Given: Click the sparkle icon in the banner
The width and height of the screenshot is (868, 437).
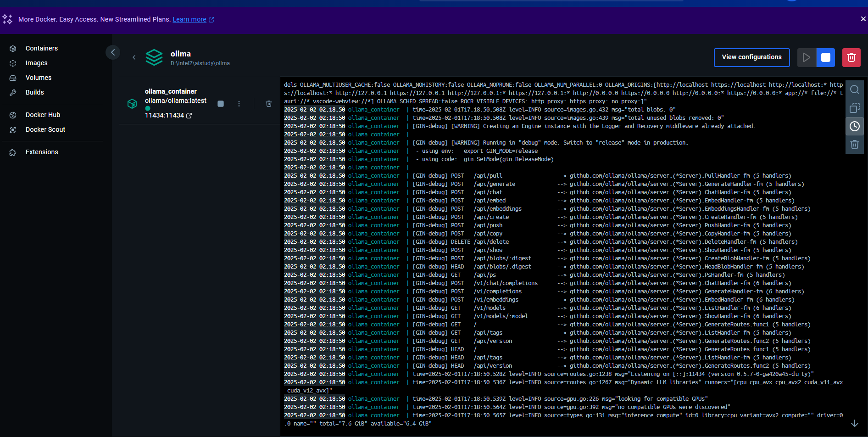Looking at the screenshot, I should pos(7,19).
